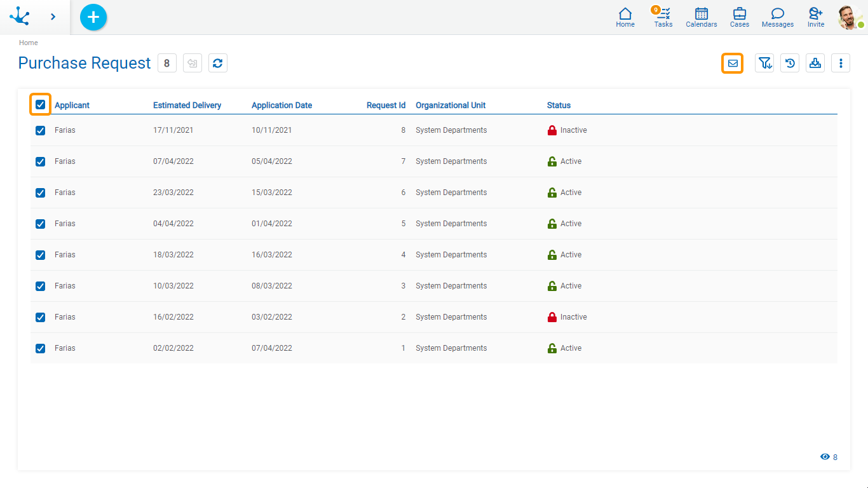Screen dimensions: 868x488
Task: Click the red lock icon in row 8
Action: click(552, 130)
